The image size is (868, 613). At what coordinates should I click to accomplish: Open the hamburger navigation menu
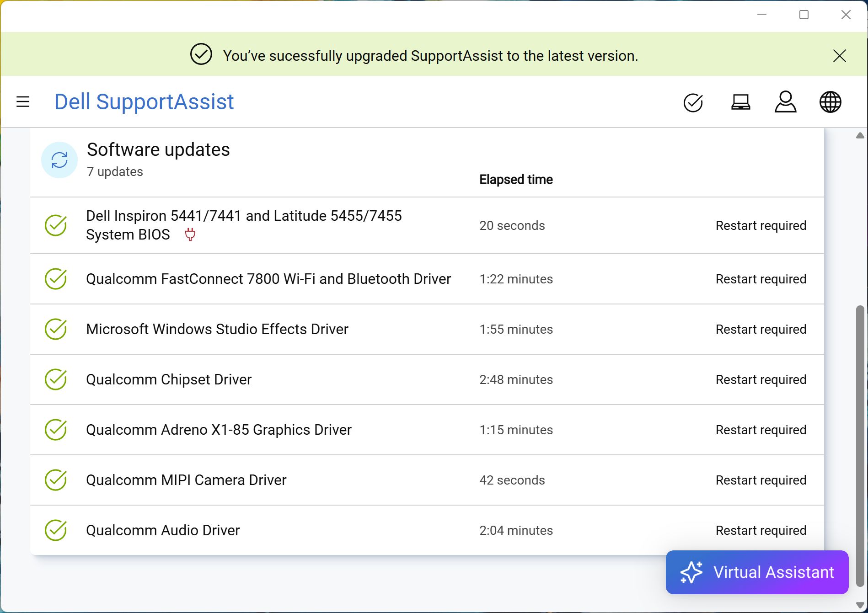pos(23,101)
